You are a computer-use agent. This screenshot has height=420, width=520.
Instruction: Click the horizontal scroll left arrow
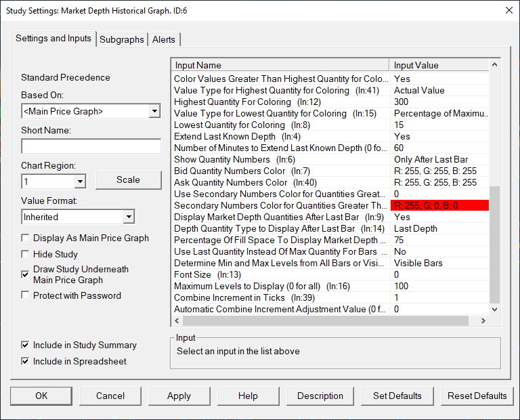[x=177, y=320]
